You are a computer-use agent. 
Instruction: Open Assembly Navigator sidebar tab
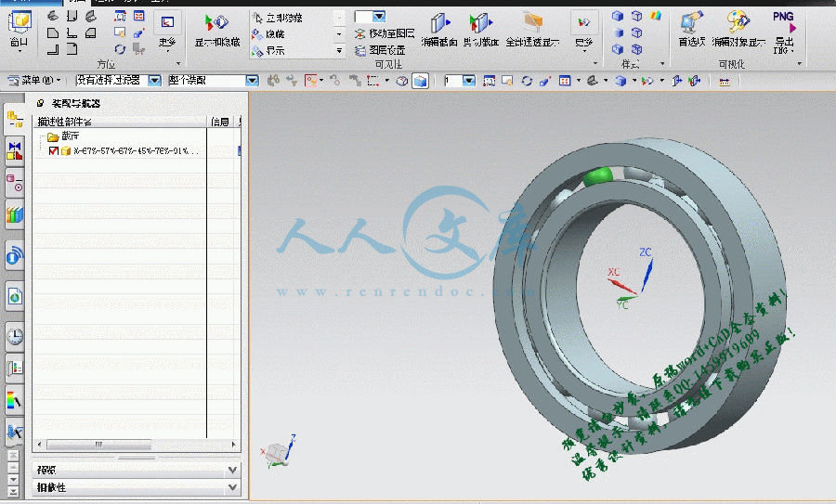[14, 118]
